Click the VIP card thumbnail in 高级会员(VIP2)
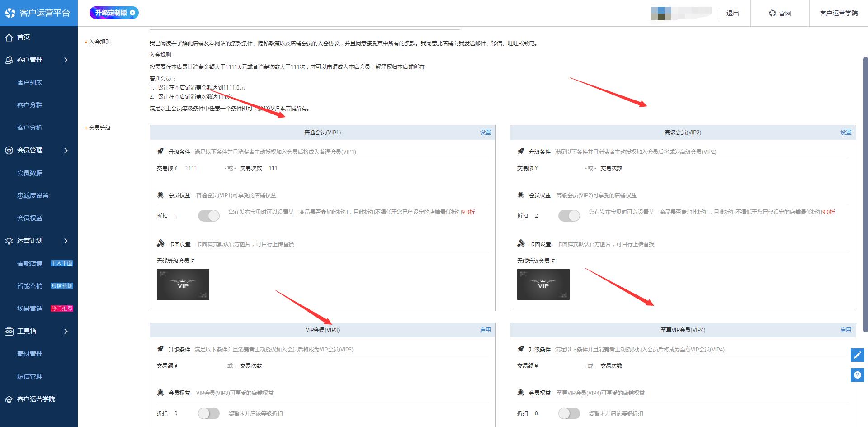 (x=543, y=285)
